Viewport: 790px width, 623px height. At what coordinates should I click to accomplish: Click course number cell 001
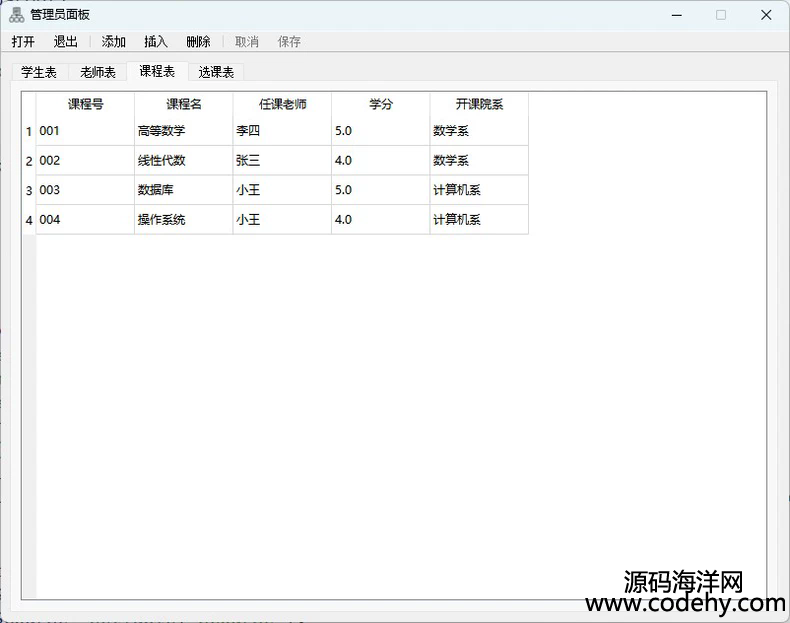coord(85,131)
